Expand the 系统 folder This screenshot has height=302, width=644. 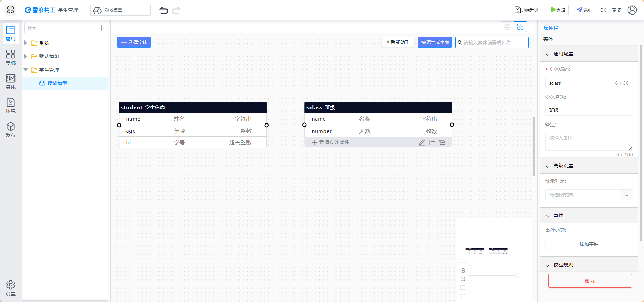pos(26,43)
